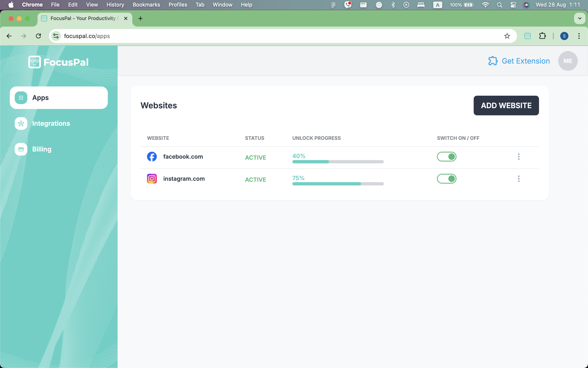This screenshot has height=368, width=588.
Task: Click the ADD WEBSITE button
Action: [506, 105]
